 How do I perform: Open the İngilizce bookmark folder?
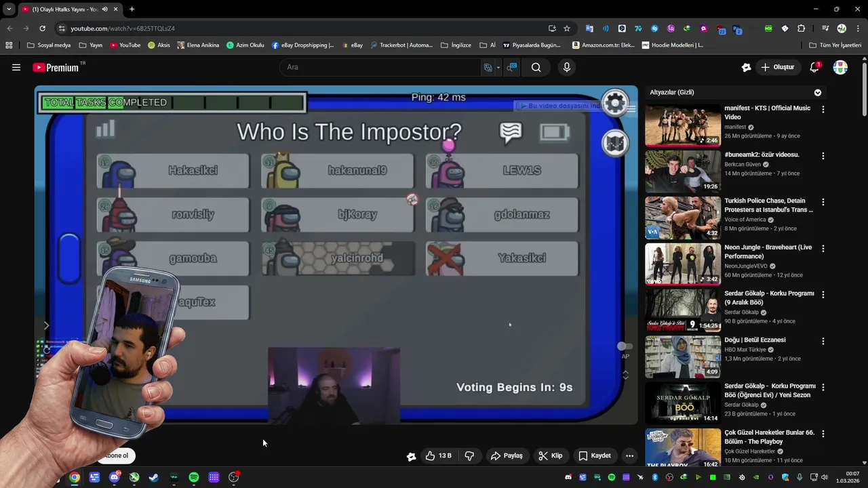pyautogui.click(x=456, y=45)
